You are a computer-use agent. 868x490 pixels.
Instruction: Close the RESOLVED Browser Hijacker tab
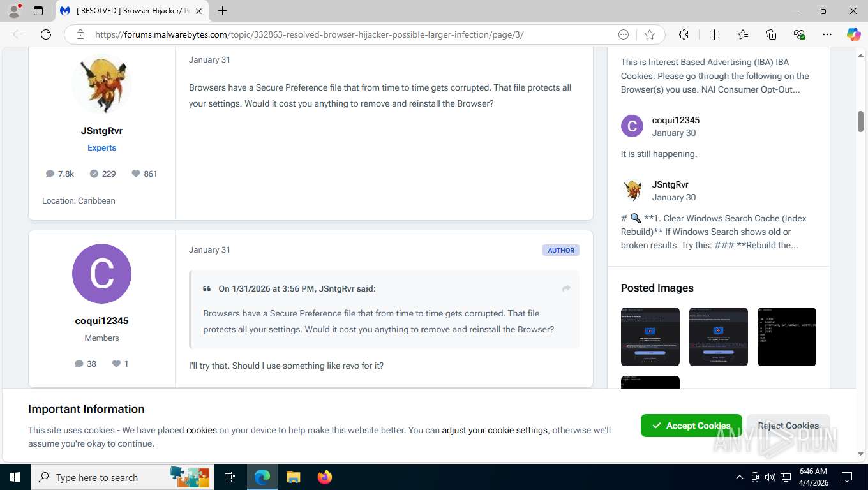click(x=198, y=11)
